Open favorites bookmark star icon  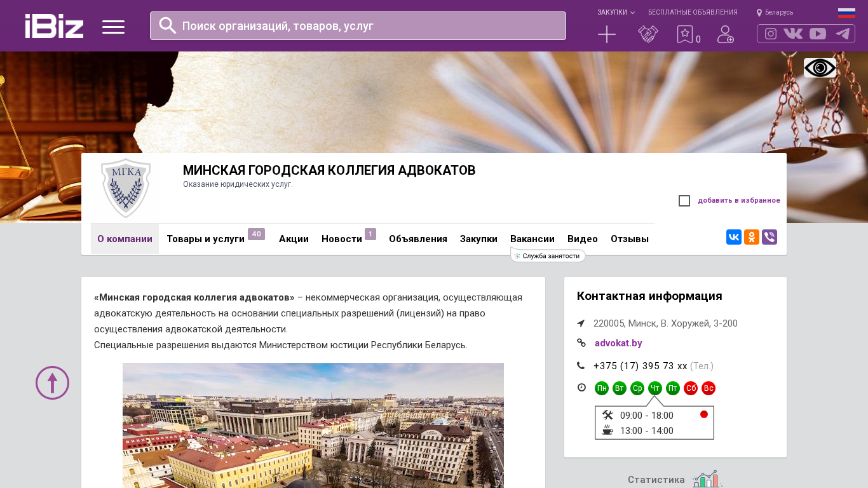click(685, 34)
